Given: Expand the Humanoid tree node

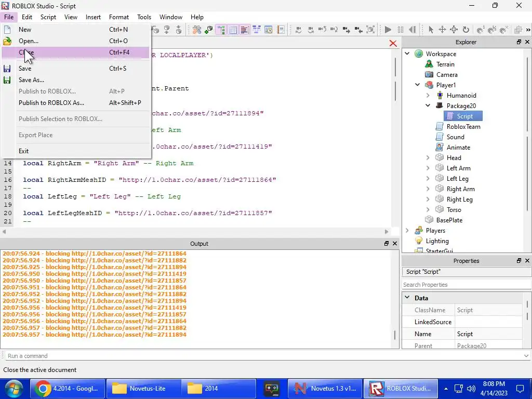Looking at the screenshot, I should [428, 96].
